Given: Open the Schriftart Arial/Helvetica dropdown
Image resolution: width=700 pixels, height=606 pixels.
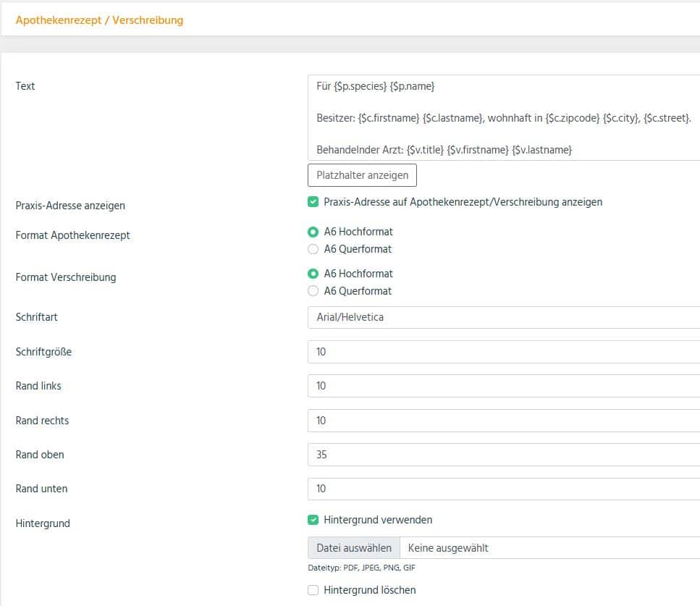Looking at the screenshot, I should point(504,318).
